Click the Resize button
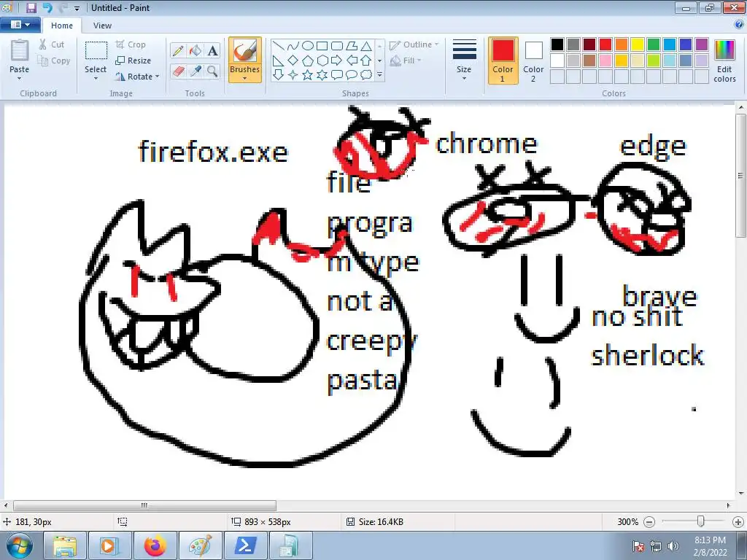 (x=133, y=61)
